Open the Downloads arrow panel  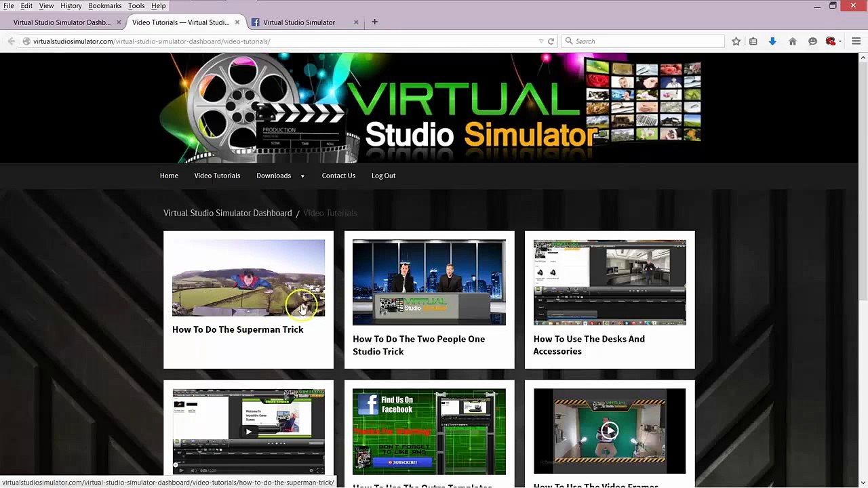coord(772,41)
